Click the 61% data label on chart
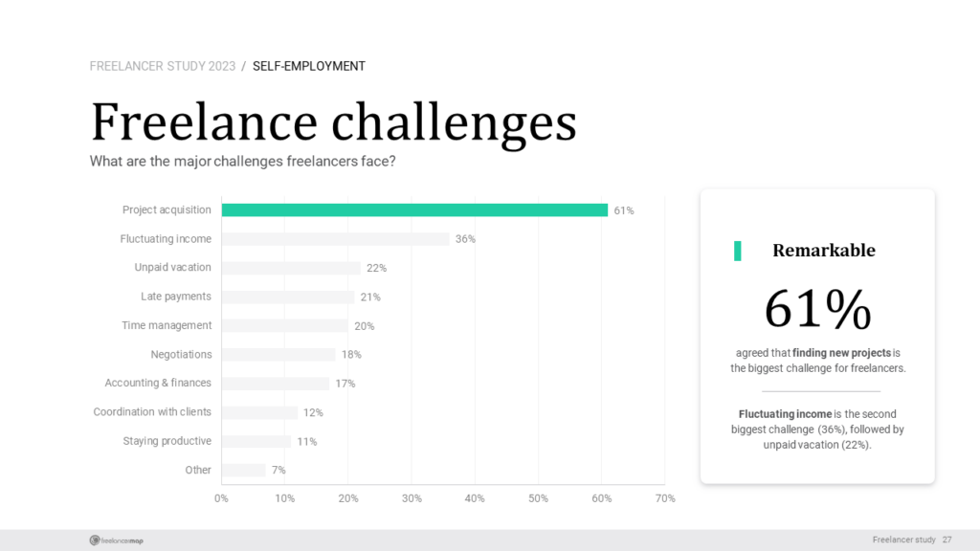Viewport: 980px width, 551px height. (x=624, y=210)
